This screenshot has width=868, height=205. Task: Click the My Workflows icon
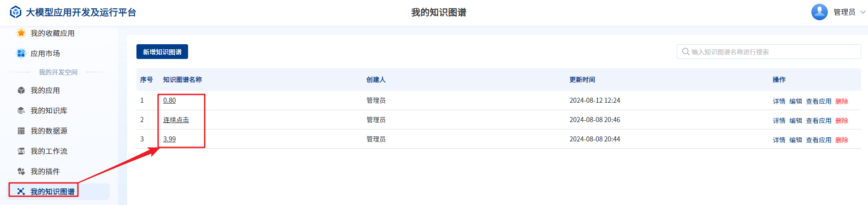(x=21, y=151)
